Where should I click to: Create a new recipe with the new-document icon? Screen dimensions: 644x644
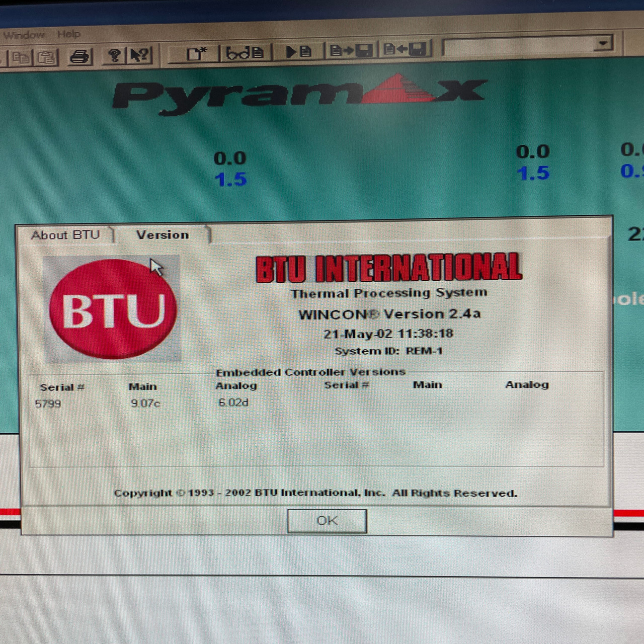click(196, 52)
